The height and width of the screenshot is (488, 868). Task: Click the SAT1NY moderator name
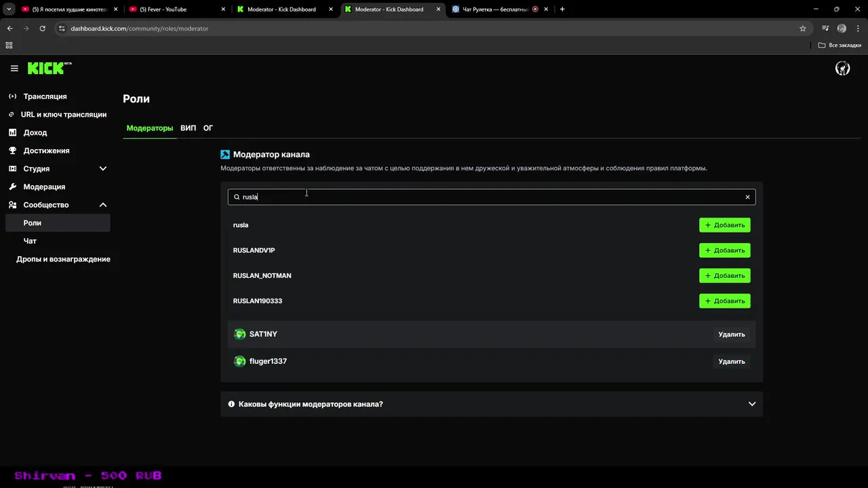263,334
